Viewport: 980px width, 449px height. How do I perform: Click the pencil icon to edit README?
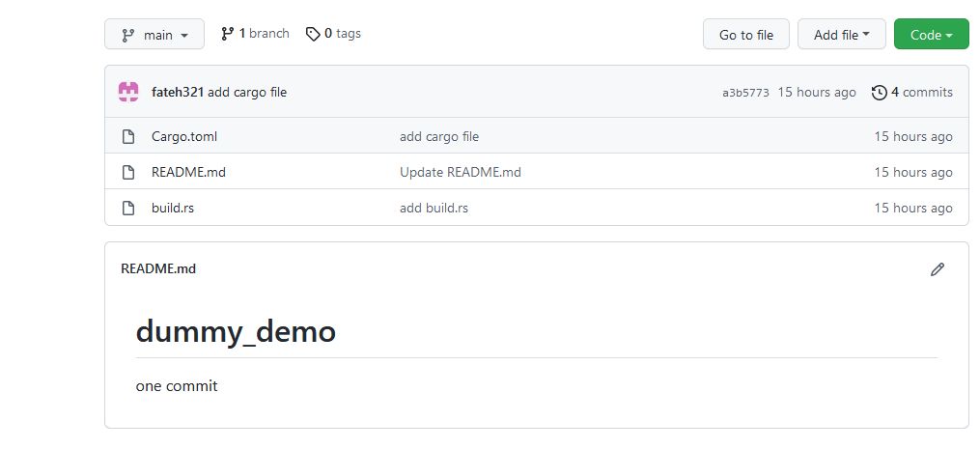click(x=937, y=269)
